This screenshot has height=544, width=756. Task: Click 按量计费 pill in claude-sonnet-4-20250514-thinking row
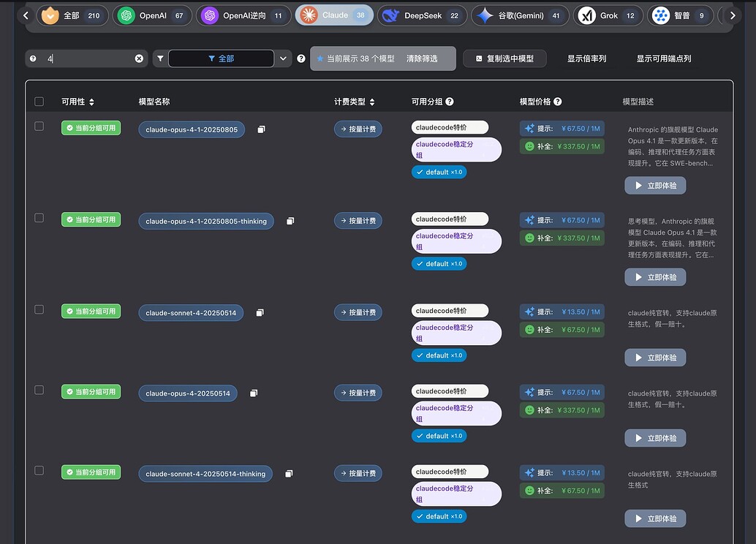pos(358,473)
